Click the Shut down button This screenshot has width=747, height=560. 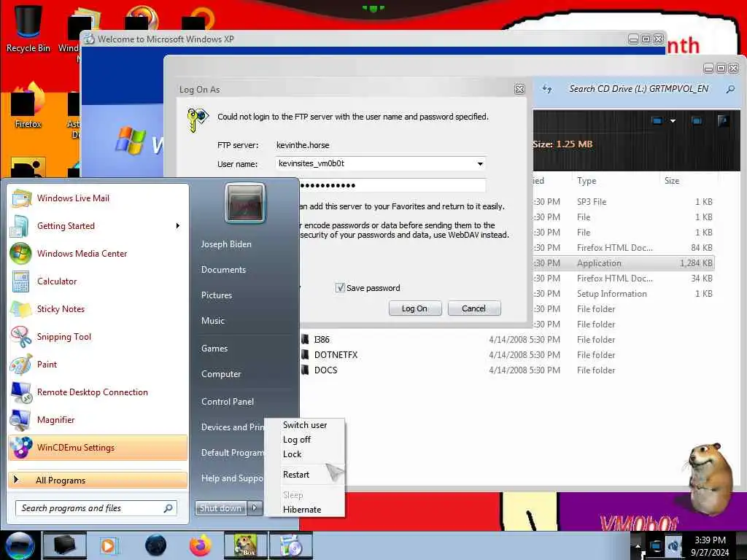pyautogui.click(x=221, y=508)
